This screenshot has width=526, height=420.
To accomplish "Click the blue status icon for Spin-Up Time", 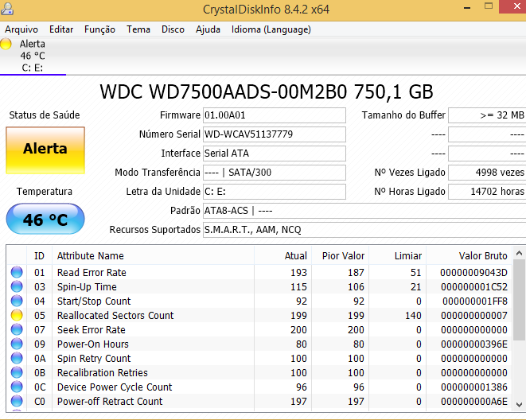I will [17, 286].
